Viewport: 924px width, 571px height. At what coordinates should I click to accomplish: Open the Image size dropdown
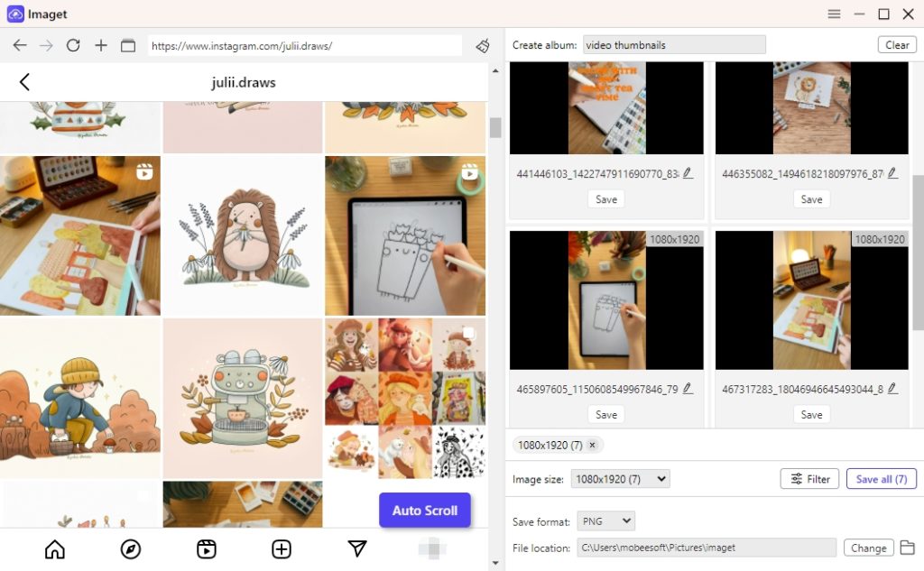620,479
